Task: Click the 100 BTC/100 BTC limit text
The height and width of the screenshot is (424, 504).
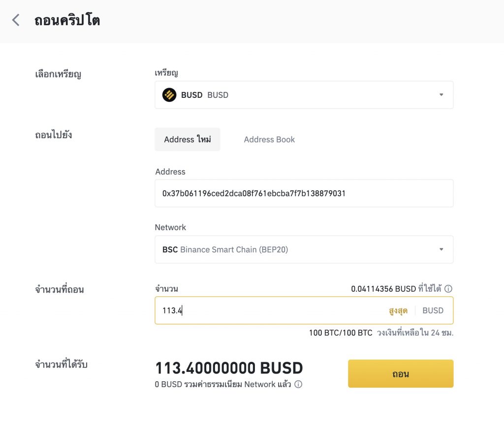Action: coord(341,333)
